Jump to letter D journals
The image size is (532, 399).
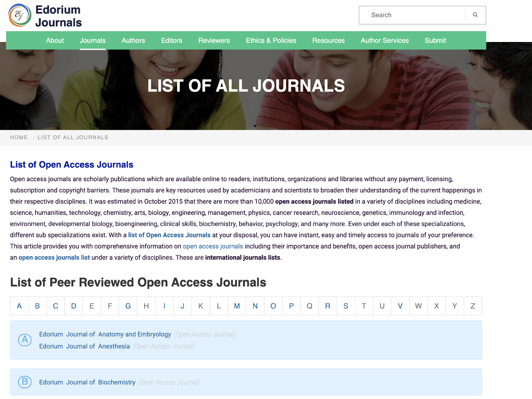pos(74,306)
